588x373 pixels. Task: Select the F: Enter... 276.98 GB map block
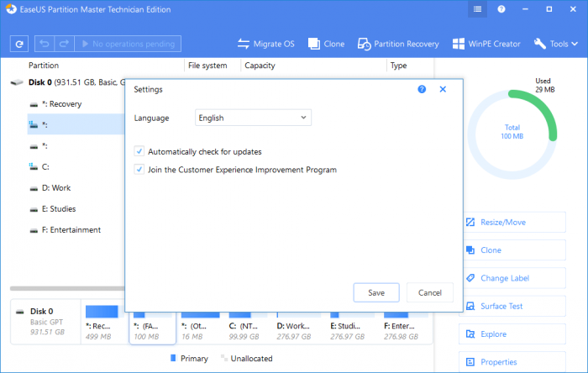[x=406, y=327]
